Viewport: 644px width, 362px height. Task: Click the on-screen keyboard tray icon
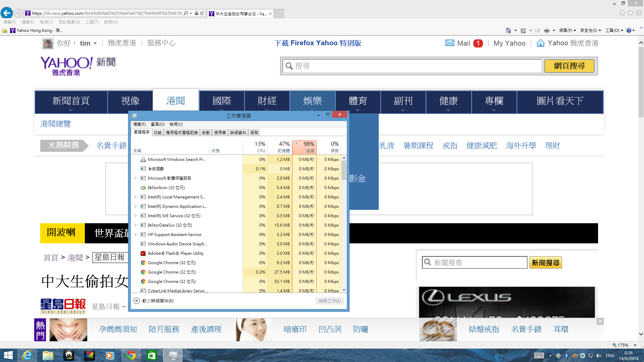[539, 356]
